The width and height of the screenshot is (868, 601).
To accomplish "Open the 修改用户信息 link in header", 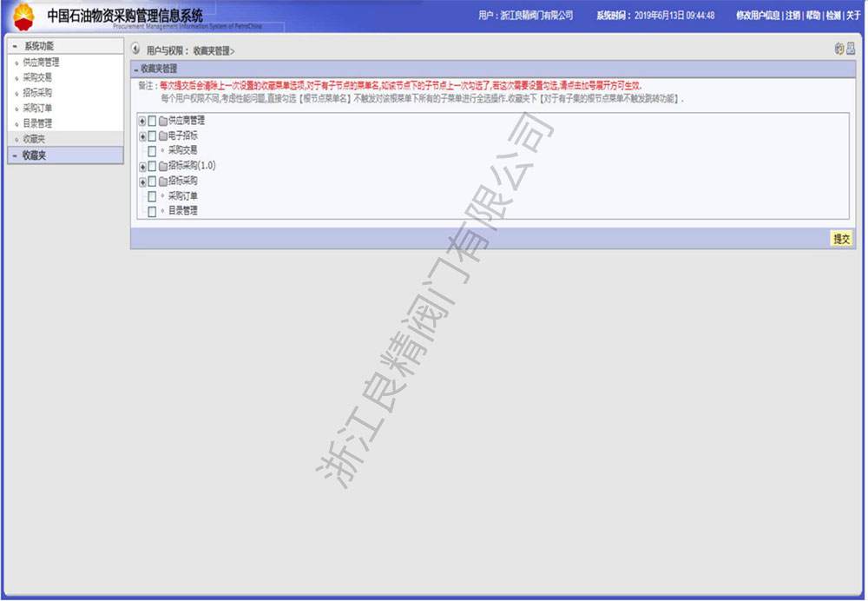I will pyautogui.click(x=757, y=16).
